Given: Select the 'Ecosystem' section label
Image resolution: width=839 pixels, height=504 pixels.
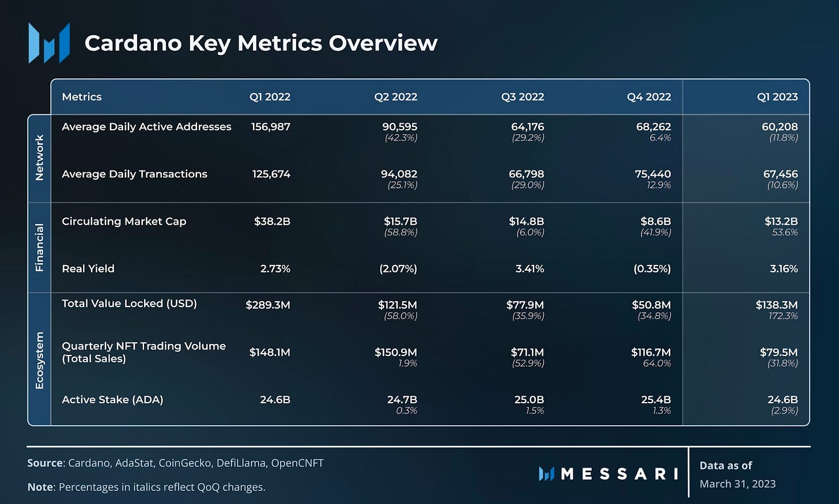Looking at the screenshot, I should tap(39, 361).
